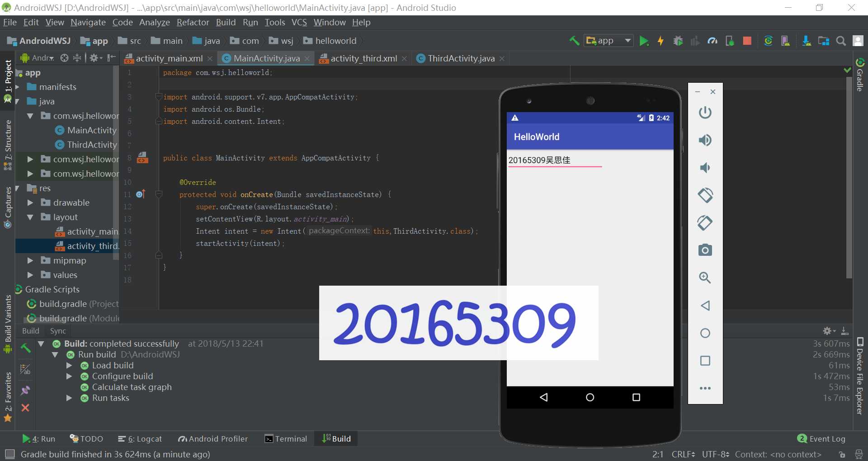The image size is (868, 461).
Task: Click the editor vertical scrollbar
Action: [x=849, y=176]
